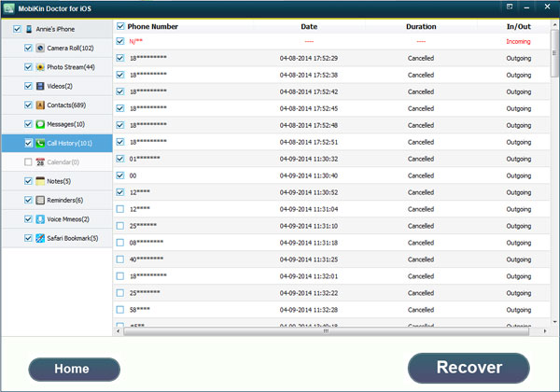Select the incoming call row shown in red
This screenshot has width=560, height=392.
(327, 42)
